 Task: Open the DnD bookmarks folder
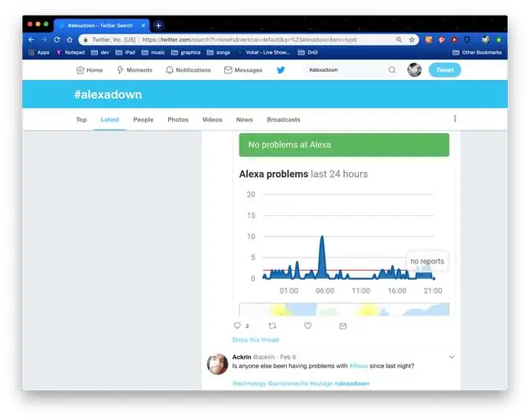[308, 52]
